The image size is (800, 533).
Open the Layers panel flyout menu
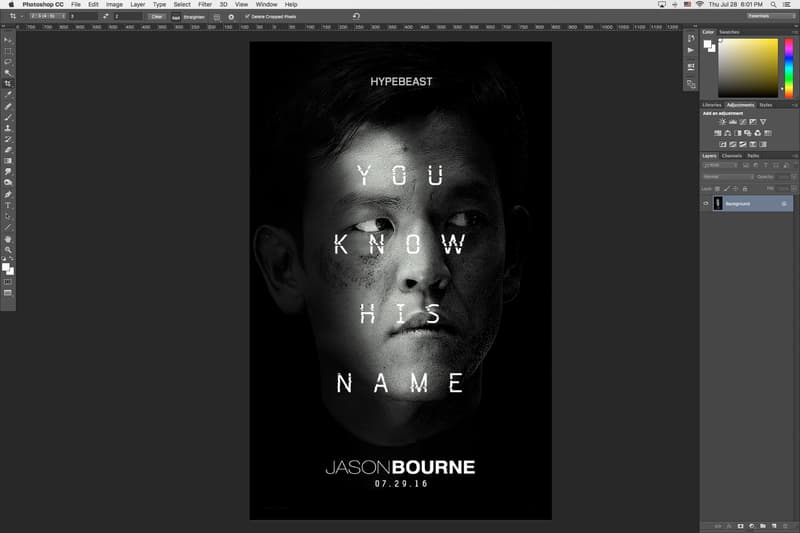pyautogui.click(x=794, y=156)
